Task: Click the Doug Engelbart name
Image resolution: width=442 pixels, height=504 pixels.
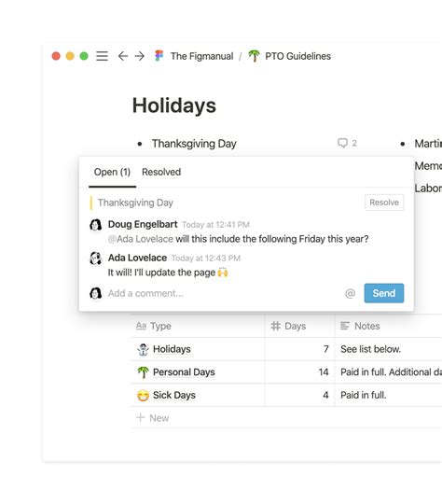Action: pyautogui.click(x=143, y=224)
